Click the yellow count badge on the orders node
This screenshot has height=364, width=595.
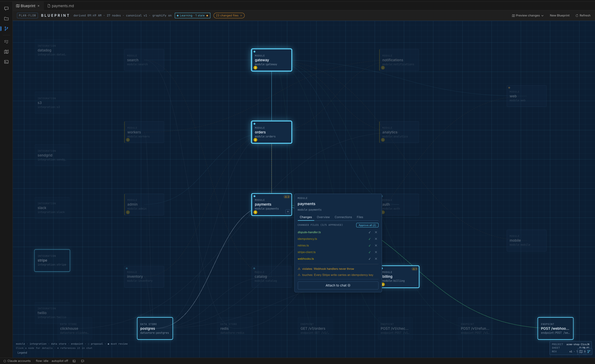click(255, 140)
